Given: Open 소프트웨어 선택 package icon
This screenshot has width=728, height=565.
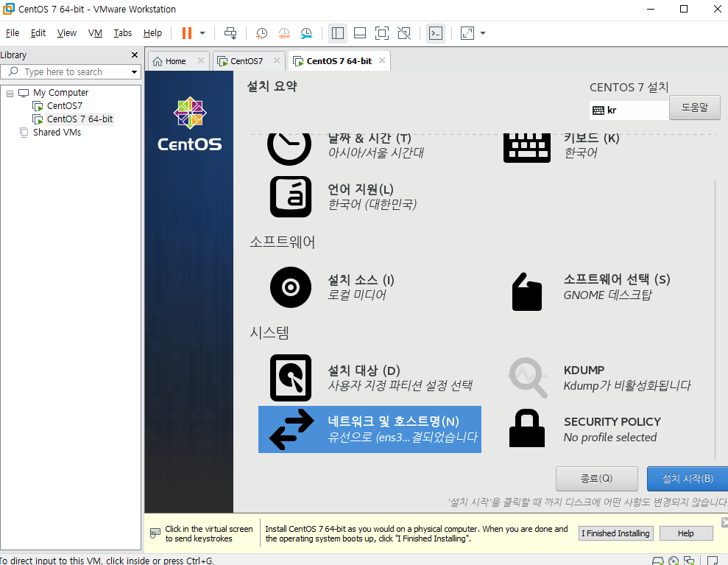Looking at the screenshot, I should (527, 291).
